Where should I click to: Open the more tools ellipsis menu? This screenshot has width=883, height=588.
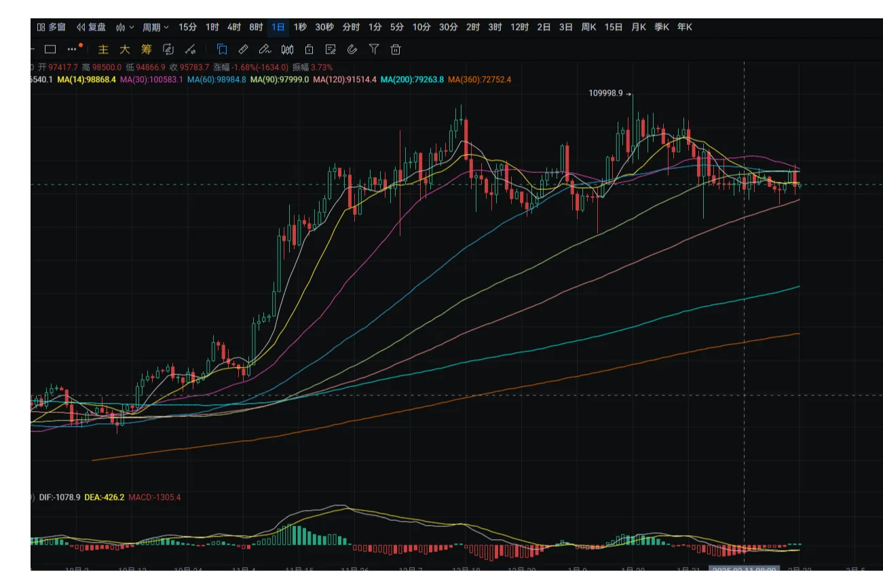[73, 49]
